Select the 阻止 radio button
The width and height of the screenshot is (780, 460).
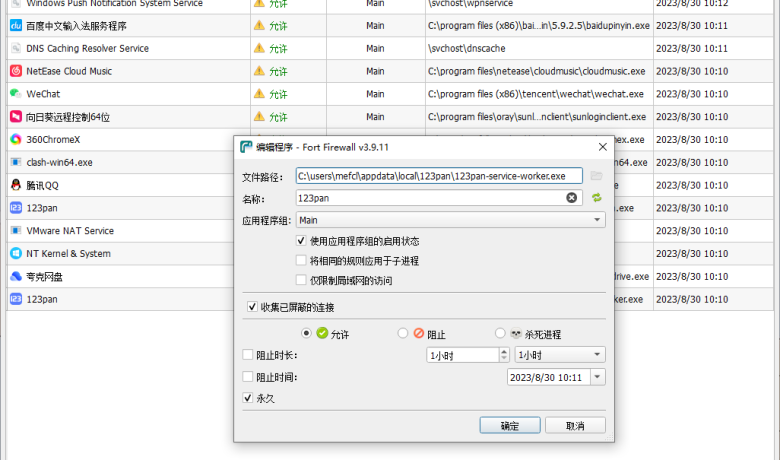403,333
